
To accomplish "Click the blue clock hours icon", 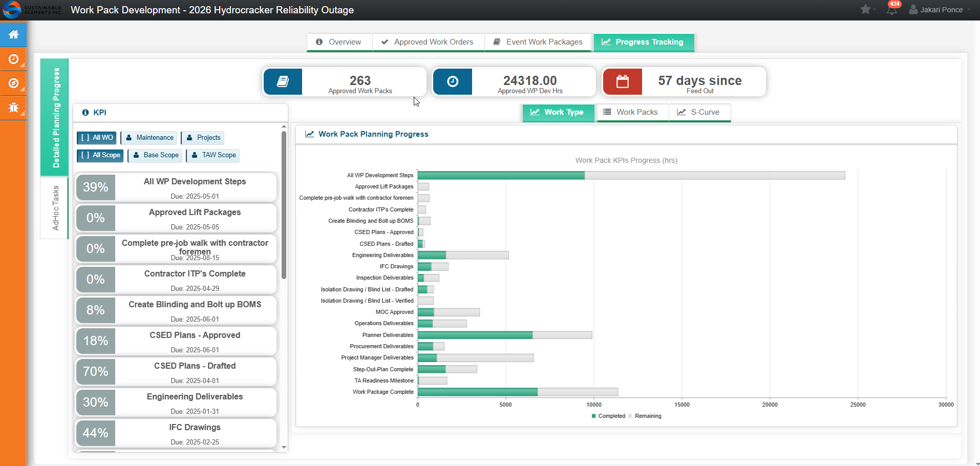I will pos(453,81).
